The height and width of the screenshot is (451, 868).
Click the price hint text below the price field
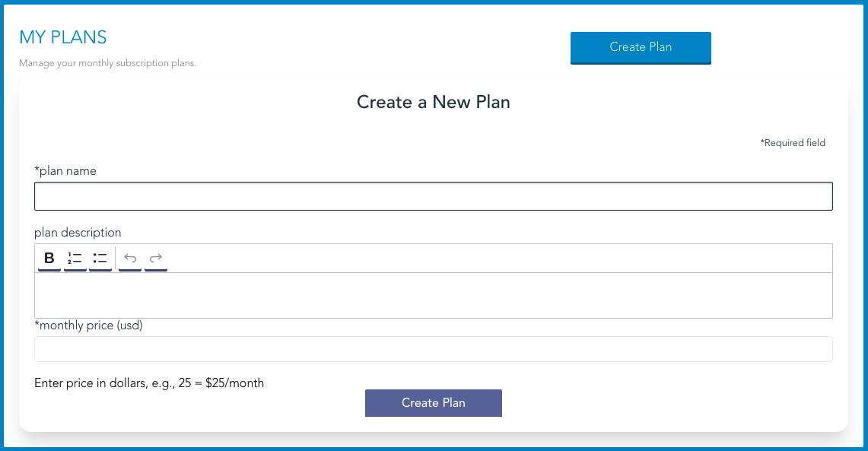148,383
